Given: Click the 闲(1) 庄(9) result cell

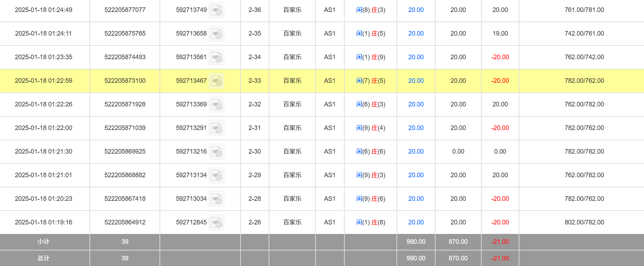Looking at the screenshot, I should tap(370, 57).
